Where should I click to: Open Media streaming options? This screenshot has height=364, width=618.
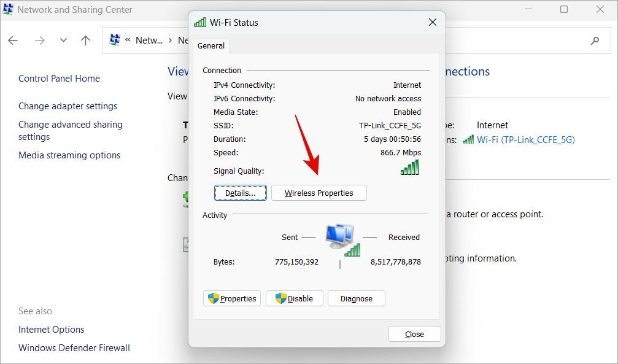69,155
